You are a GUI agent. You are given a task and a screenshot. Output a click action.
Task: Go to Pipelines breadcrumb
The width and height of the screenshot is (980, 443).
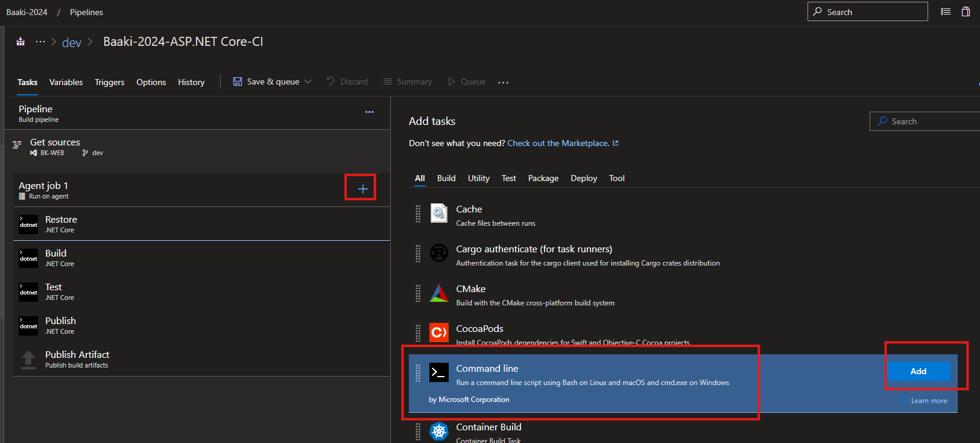pyautogui.click(x=86, y=12)
